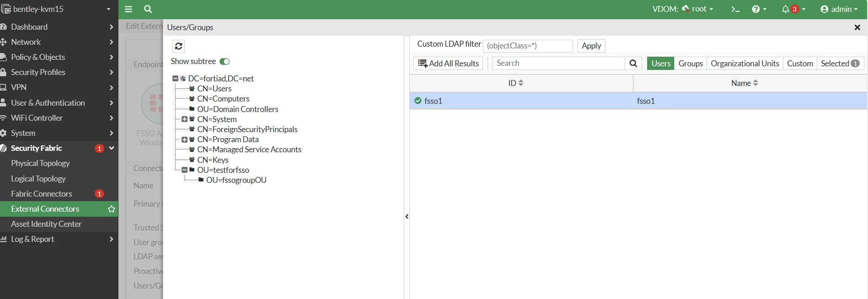The image size is (868, 299).
Task: Open the notifications bell icon
Action: click(785, 9)
